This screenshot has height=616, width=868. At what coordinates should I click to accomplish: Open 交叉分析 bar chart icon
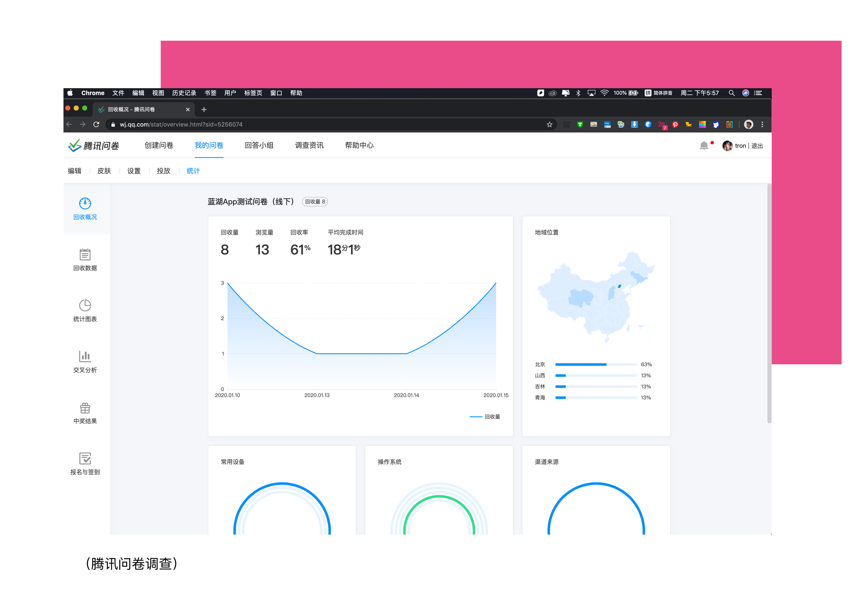85,356
